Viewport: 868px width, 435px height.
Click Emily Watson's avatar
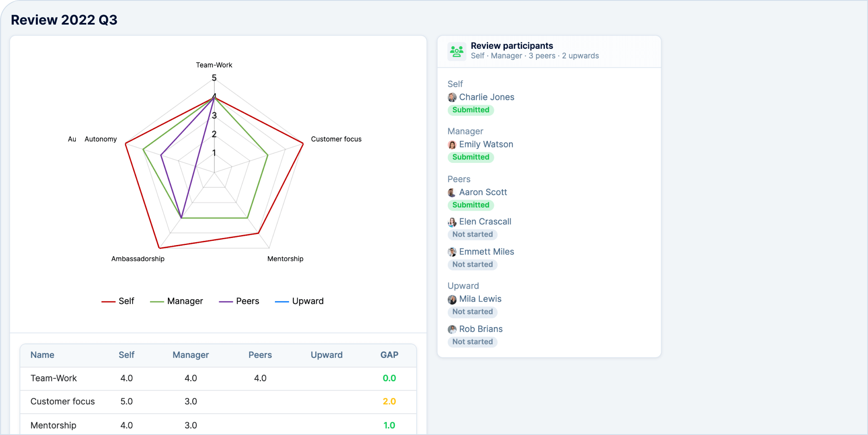[x=452, y=145]
